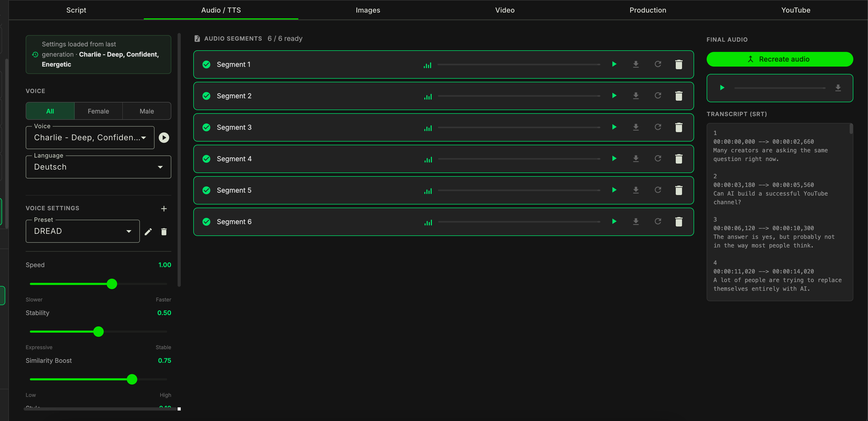
Task: Delete Segment 1
Action: (x=679, y=64)
